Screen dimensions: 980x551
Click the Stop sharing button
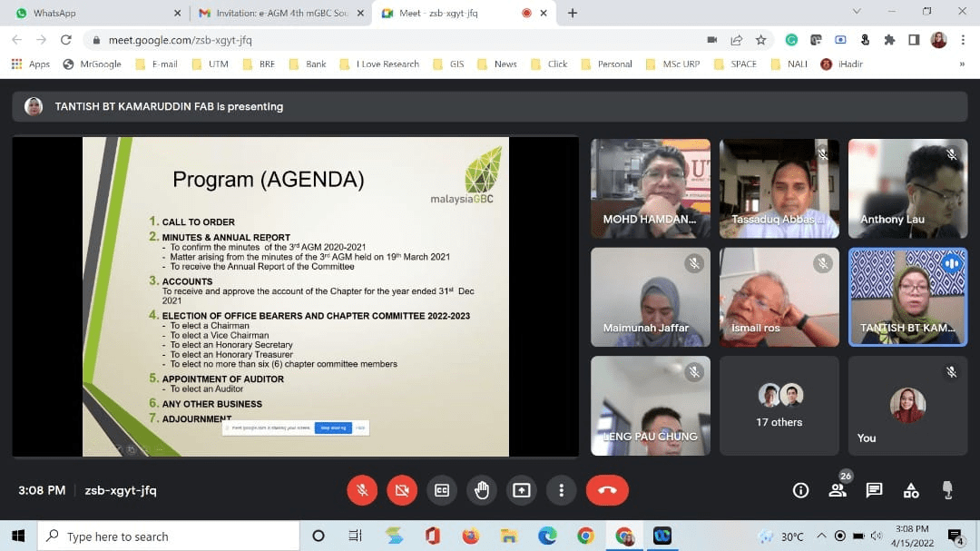(333, 427)
